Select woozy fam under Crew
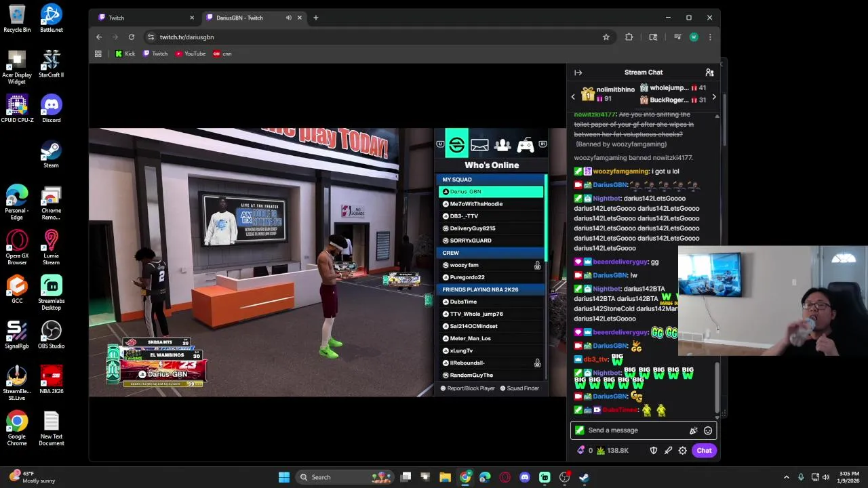The image size is (868, 488). [491, 265]
